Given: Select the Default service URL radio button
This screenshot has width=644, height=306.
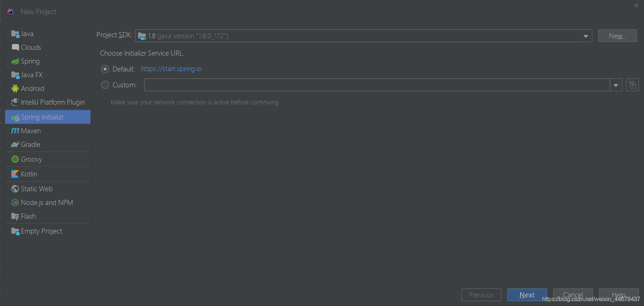Looking at the screenshot, I should click(x=105, y=69).
